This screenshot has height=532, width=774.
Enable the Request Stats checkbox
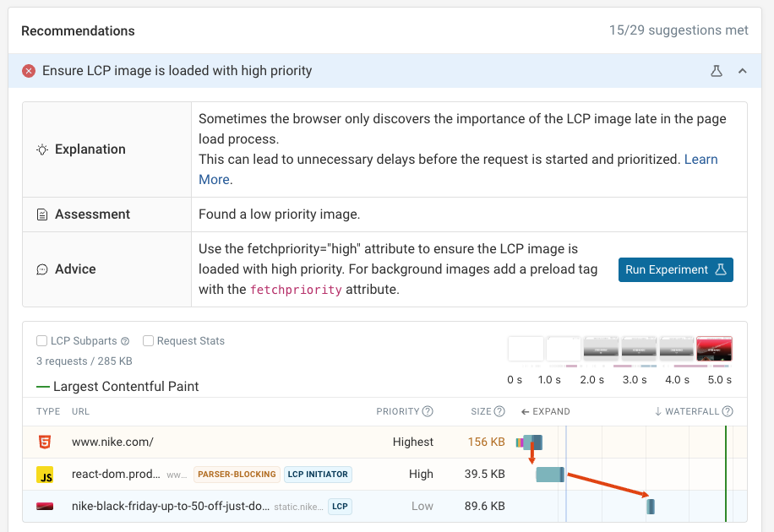point(148,341)
